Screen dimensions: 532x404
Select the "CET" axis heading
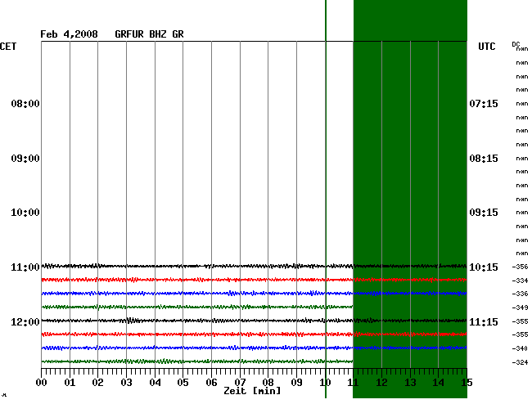click(x=8, y=47)
